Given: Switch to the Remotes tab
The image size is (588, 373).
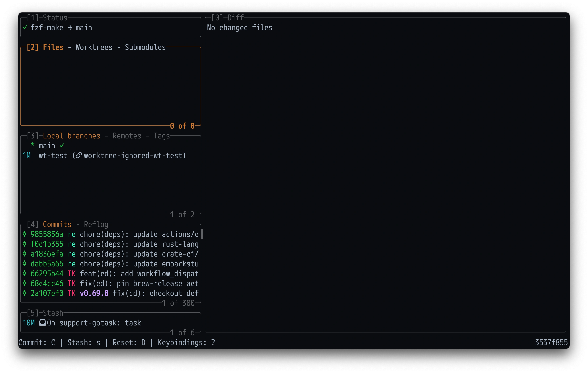Looking at the screenshot, I should pyautogui.click(x=127, y=136).
